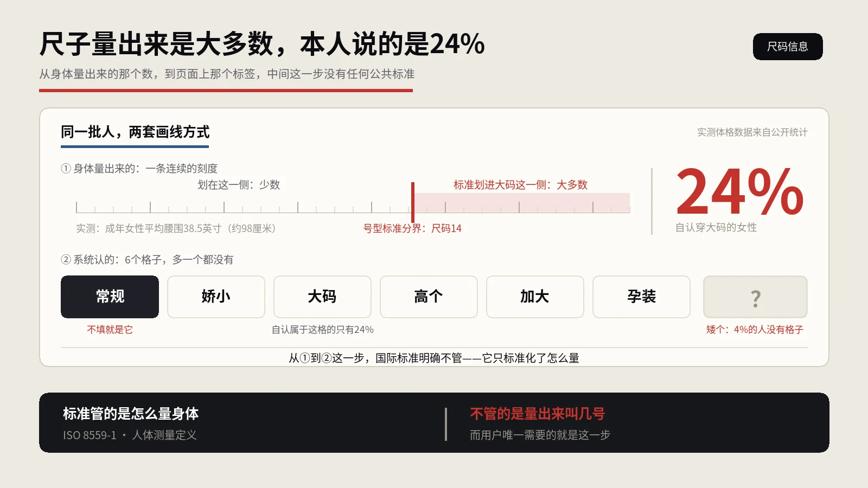The width and height of the screenshot is (868, 488).
Task: Click footer line 从①到②这一步
Action: point(434,358)
